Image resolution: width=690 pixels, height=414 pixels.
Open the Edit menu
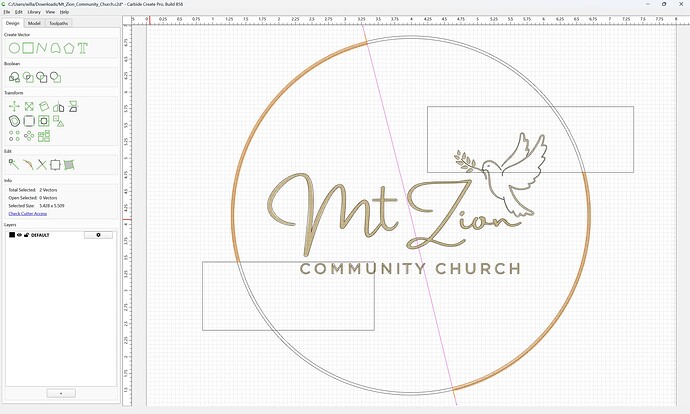click(x=18, y=12)
